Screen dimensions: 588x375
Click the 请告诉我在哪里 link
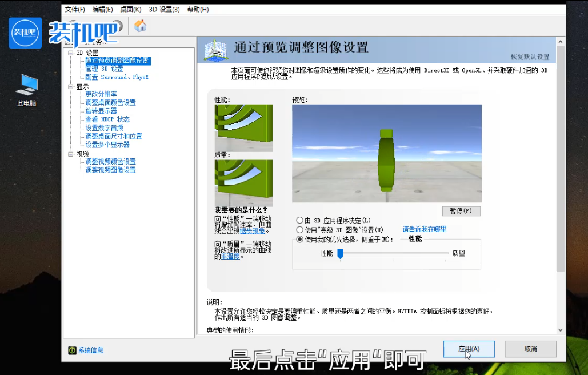(424, 230)
